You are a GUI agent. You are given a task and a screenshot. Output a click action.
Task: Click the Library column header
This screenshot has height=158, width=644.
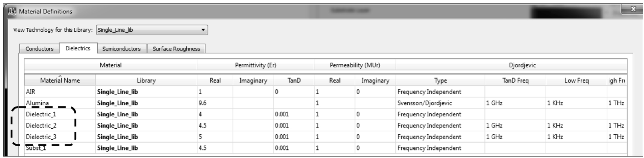146,80
